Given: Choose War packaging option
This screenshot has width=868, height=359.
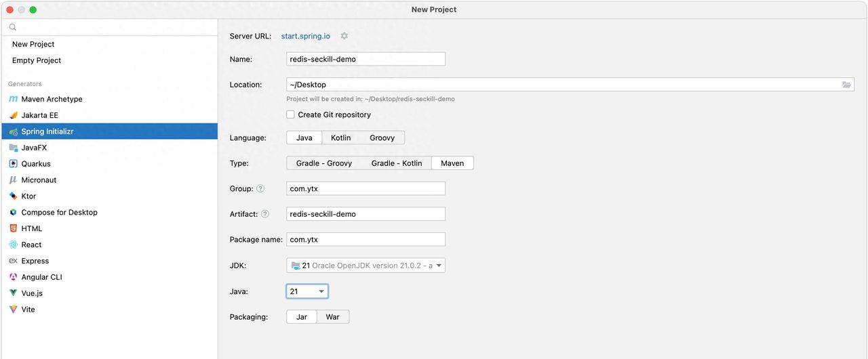Looking at the screenshot, I should (332, 317).
